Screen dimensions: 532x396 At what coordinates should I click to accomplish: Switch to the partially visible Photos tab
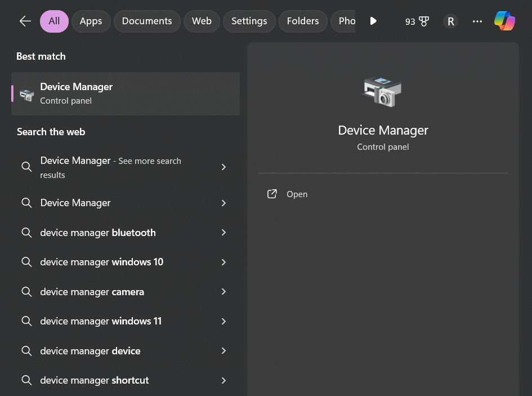[343, 21]
